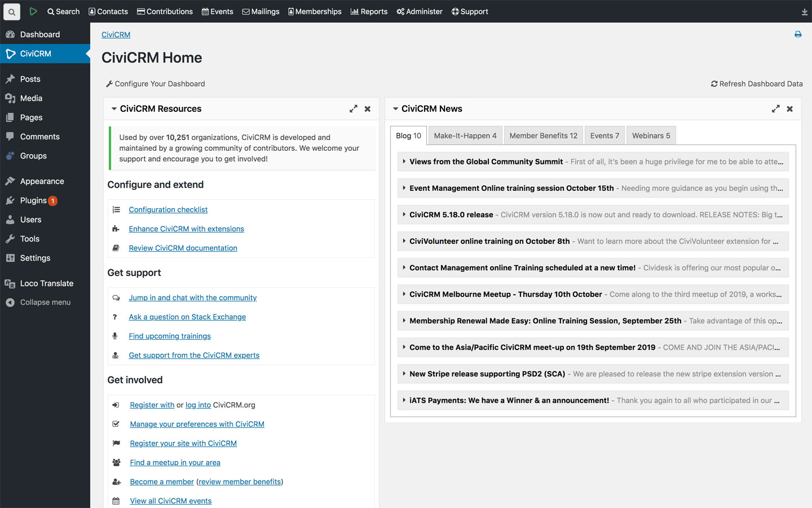Click the CiviCRM logo in top bar

tap(33, 11)
